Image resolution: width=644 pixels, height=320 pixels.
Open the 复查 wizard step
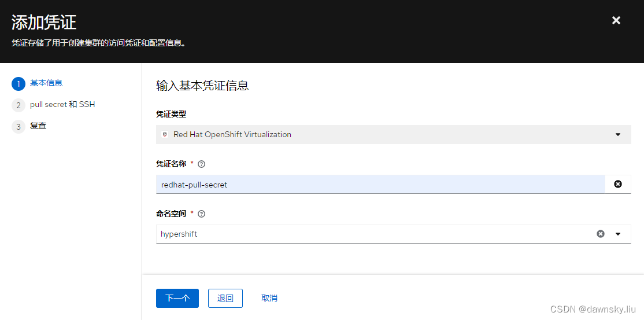[38, 126]
